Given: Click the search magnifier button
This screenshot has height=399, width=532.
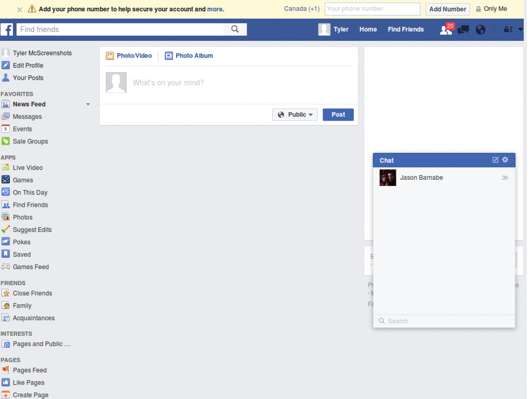Looking at the screenshot, I should [x=235, y=30].
